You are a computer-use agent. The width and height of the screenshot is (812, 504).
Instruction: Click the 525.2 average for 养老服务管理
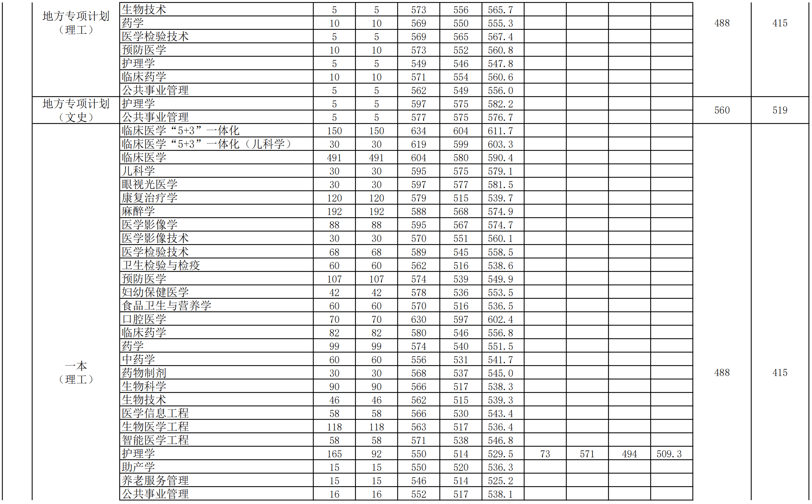[501, 481]
